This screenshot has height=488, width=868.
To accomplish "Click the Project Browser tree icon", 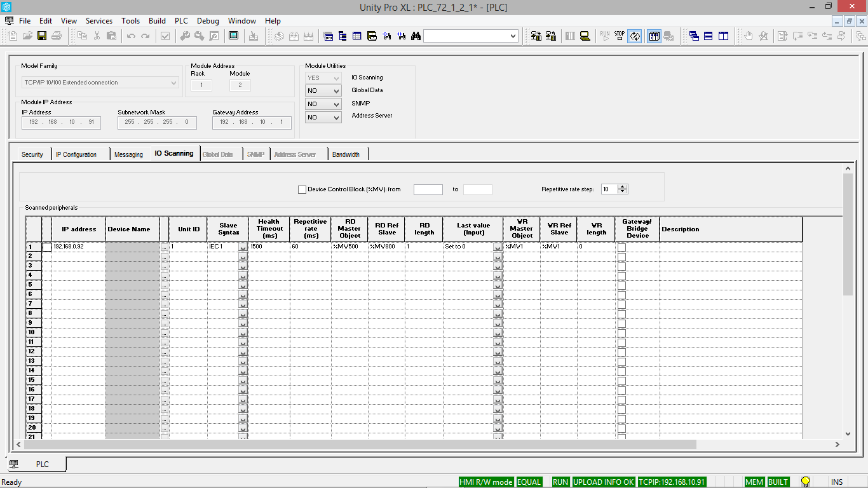I will [342, 36].
